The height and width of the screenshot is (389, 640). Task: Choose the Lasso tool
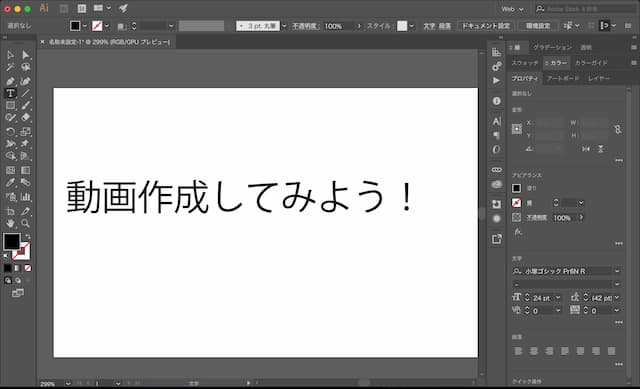[25, 67]
